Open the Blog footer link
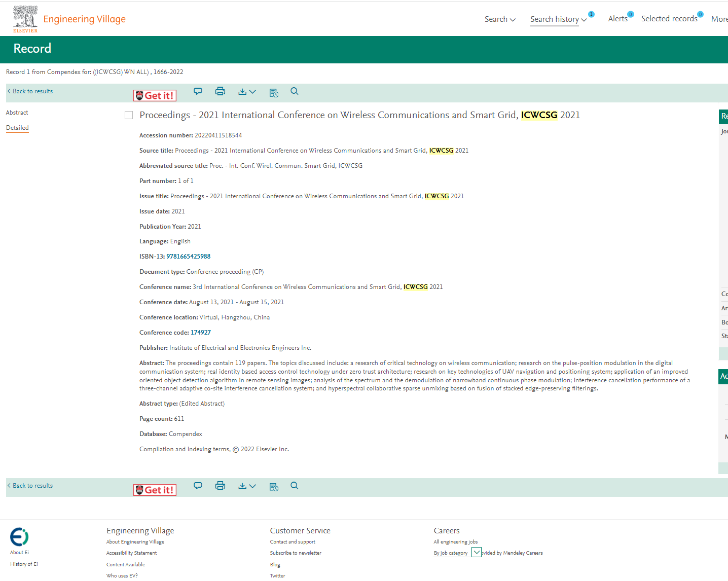The width and height of the screenshot is (728, 581). tap(275, 565)
